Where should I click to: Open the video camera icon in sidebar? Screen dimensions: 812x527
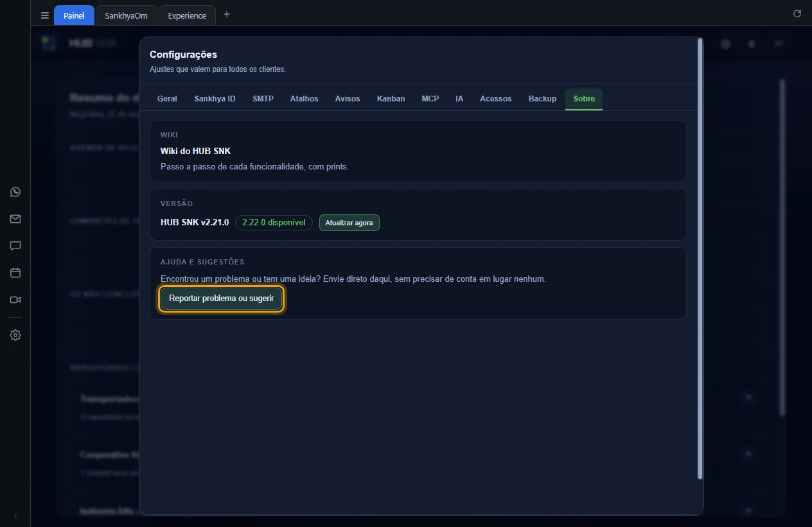(15, 300)
